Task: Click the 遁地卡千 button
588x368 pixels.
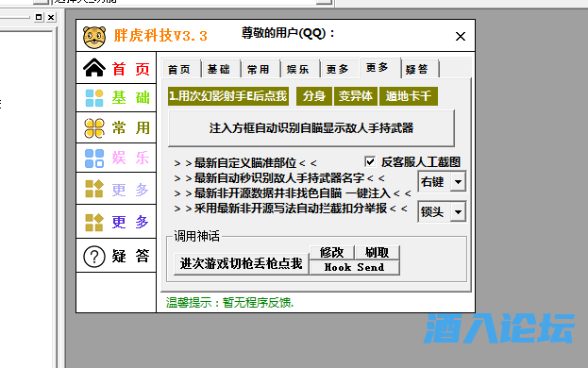Action: coord(409,96)
